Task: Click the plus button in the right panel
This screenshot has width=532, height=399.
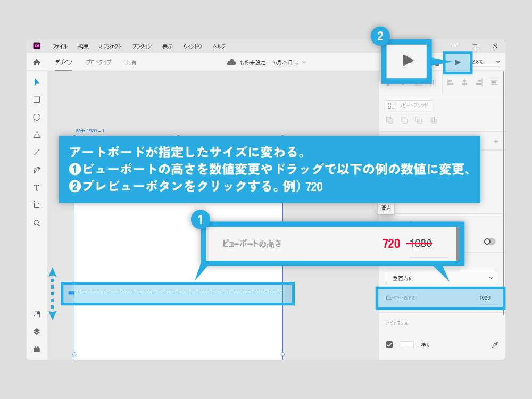Action: pyautogui.click(x=496, y=141)
